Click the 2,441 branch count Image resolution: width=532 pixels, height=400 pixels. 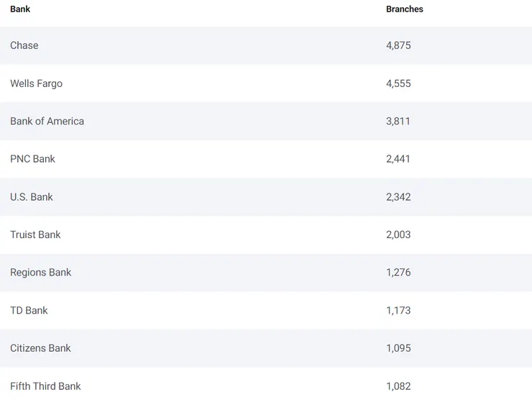click(x=398, y=159)
